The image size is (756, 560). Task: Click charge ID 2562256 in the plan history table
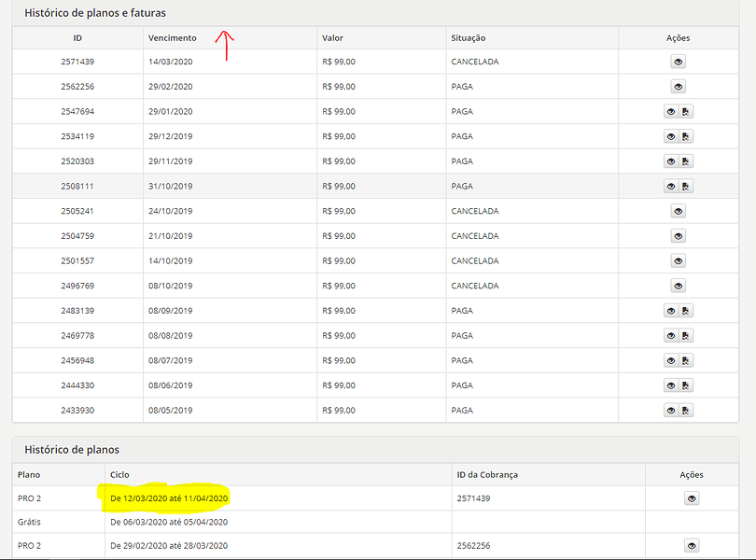pos(473,545)
